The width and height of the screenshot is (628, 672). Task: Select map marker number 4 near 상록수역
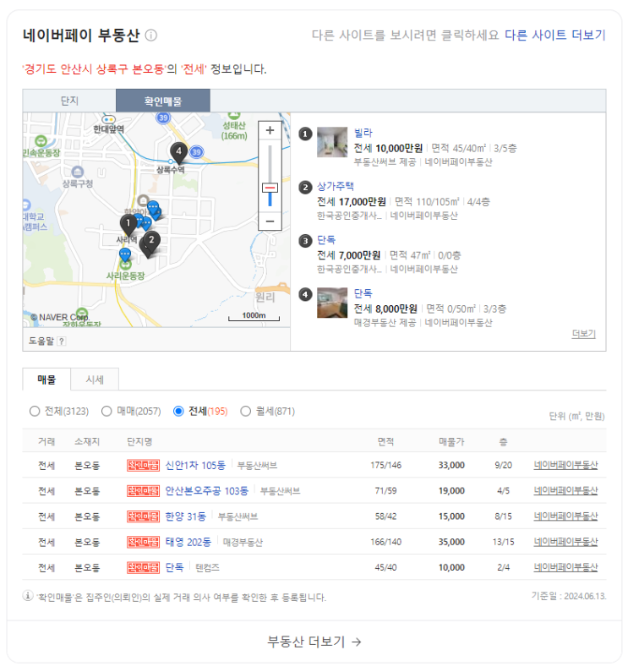[x=178, y=152]
